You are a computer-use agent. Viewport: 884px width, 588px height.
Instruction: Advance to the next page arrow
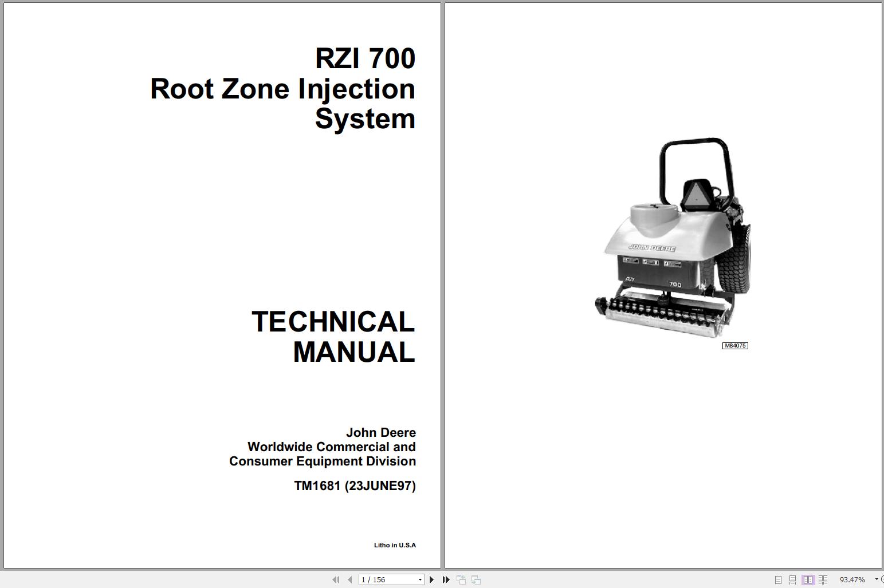coord(432,579)
